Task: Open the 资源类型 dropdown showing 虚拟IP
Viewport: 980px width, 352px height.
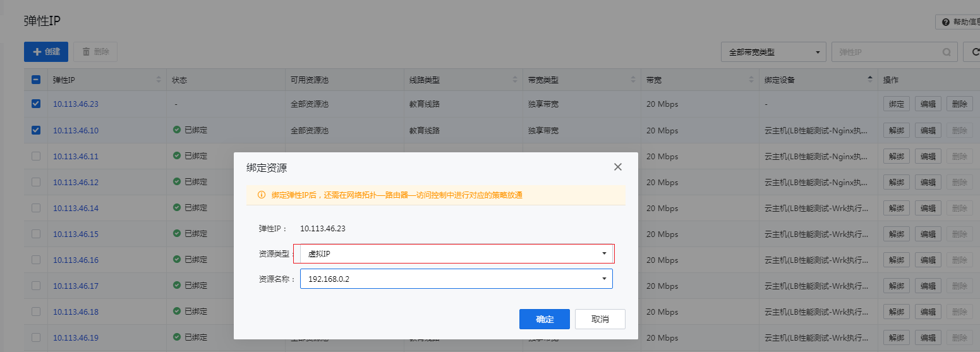Action: (x=456, y=253)
